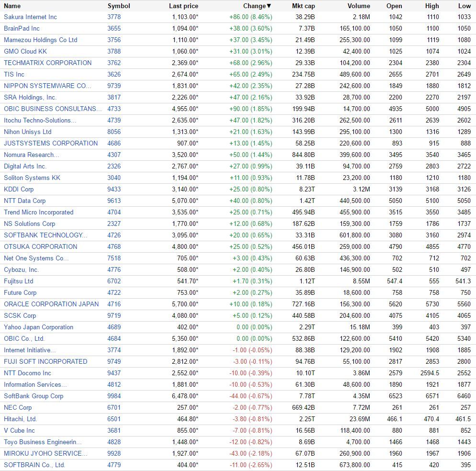Click ticker symbol 6501
This screenshot has height=471, width=476.
(114, 419)
